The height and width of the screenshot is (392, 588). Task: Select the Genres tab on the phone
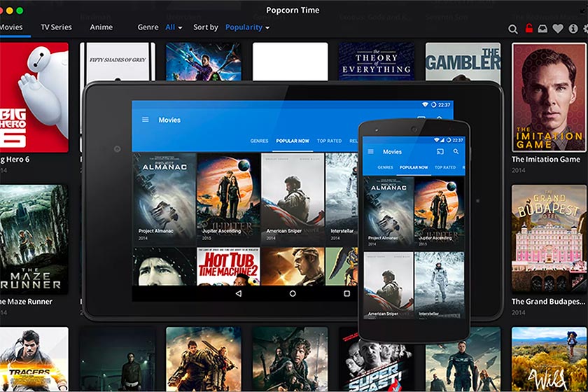(x=385, y=167)
